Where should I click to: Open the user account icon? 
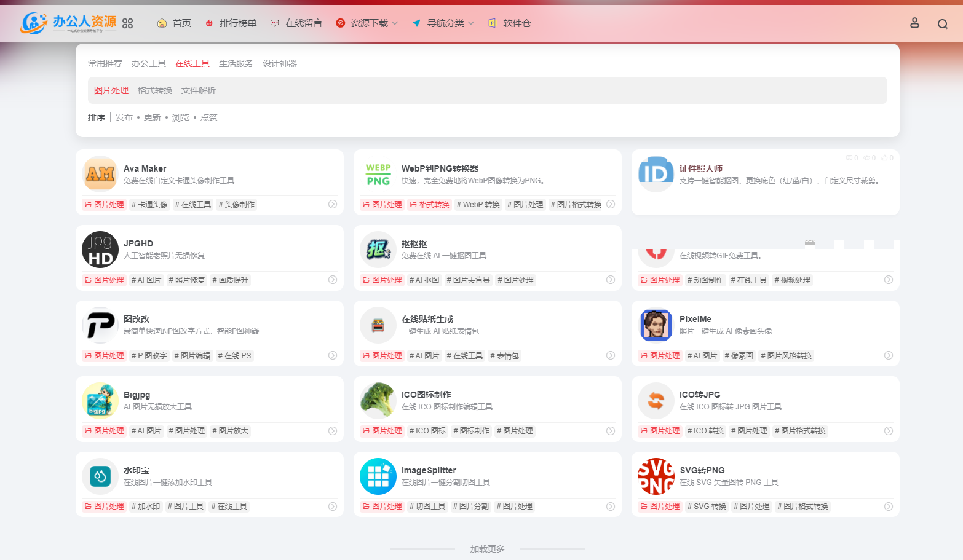[914, 23]
